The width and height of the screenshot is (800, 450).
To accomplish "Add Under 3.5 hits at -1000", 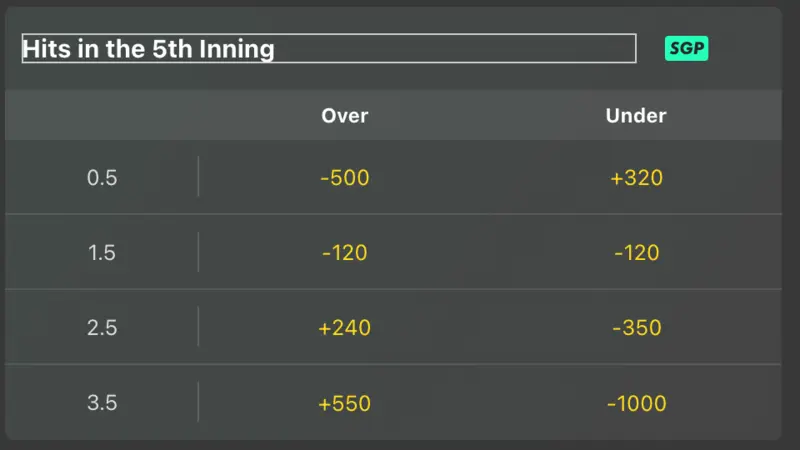I will [636, 404].
